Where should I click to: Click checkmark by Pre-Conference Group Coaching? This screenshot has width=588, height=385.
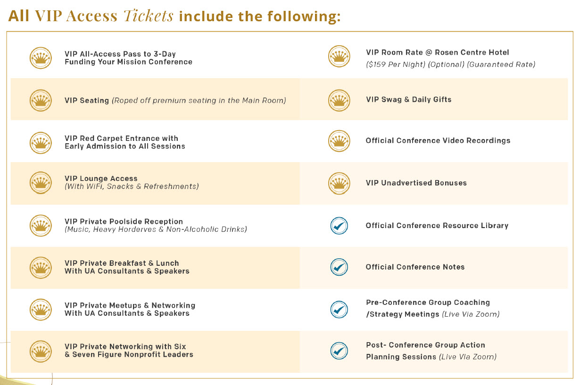coord(339,309)
